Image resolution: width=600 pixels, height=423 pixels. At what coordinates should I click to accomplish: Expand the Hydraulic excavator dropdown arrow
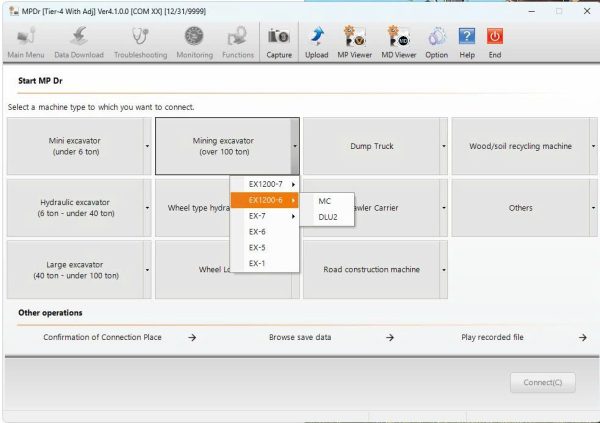(147, 208)
